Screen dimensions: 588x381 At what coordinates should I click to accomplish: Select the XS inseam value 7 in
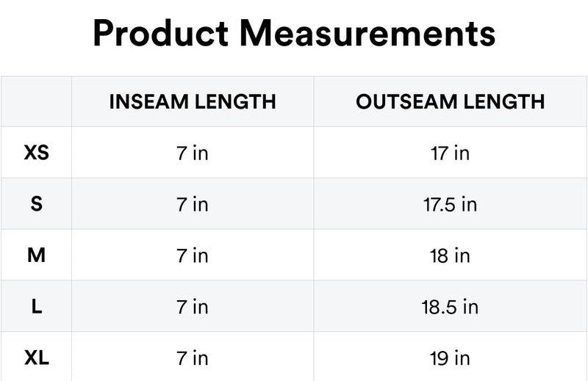coord(193,153)
